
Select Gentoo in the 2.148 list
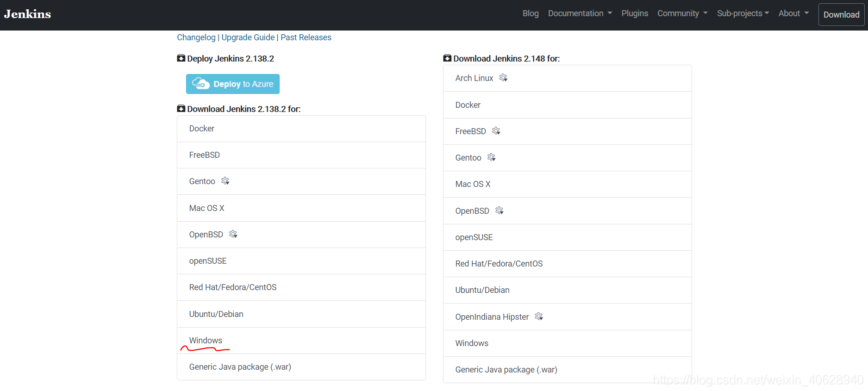pos(568,158)
